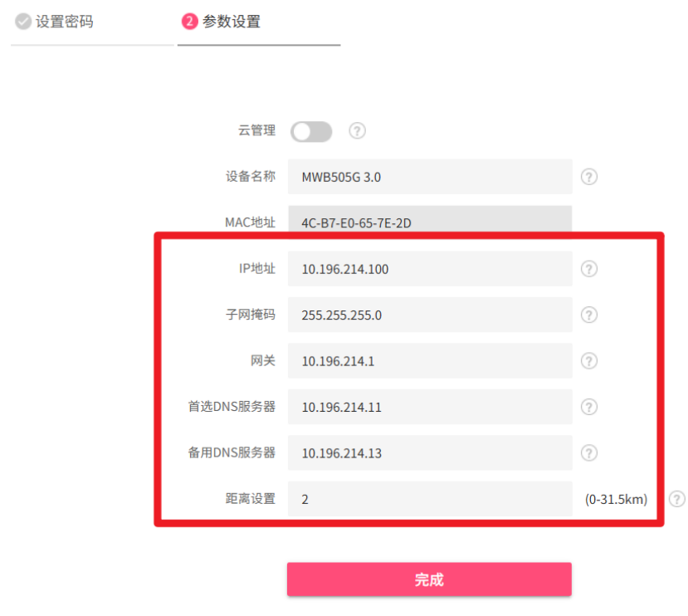Open help icon next to 云管理 toggle
This screenshot has height=616, width=688.
[357, 131]
